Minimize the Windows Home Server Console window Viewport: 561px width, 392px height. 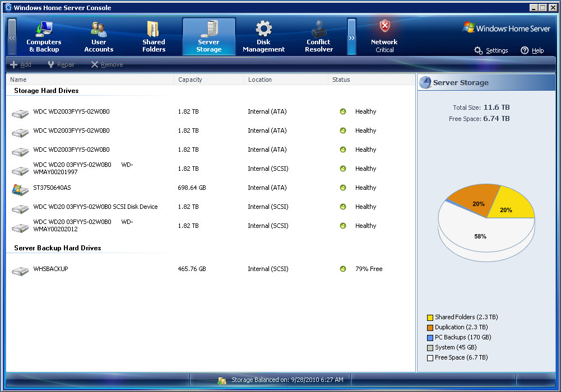point(534,7)
